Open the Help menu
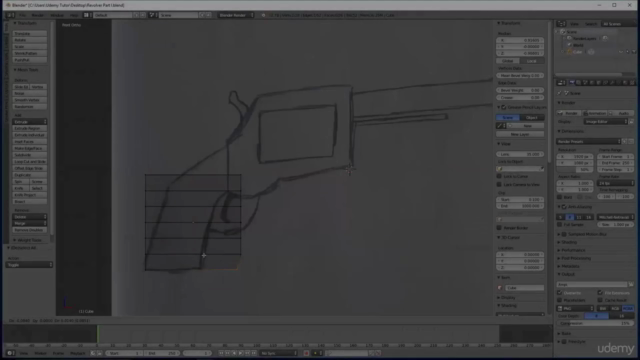 74,15
